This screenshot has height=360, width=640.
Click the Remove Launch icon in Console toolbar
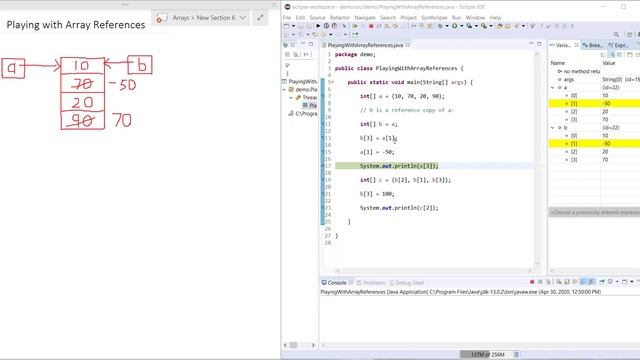pyautogui.click(x=540, y=282)
